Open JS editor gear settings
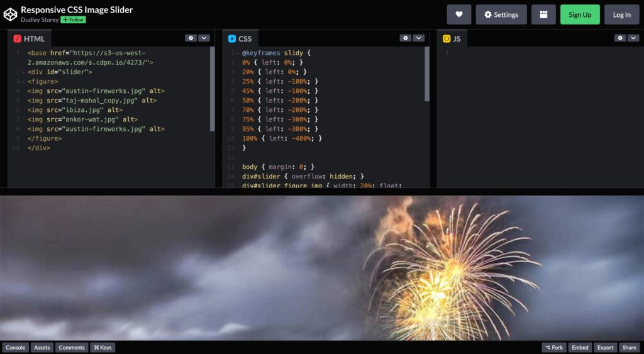 (619, 38)
